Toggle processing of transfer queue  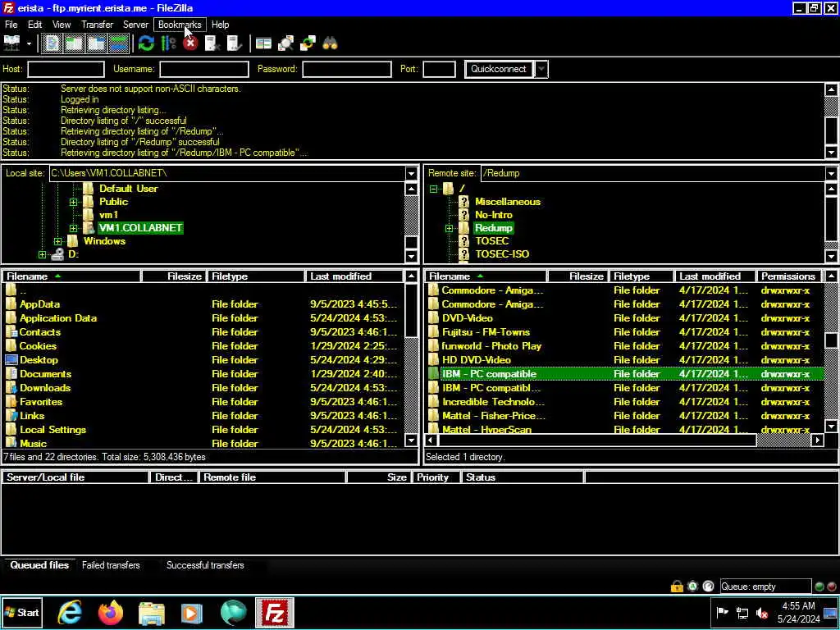(168, 43)
